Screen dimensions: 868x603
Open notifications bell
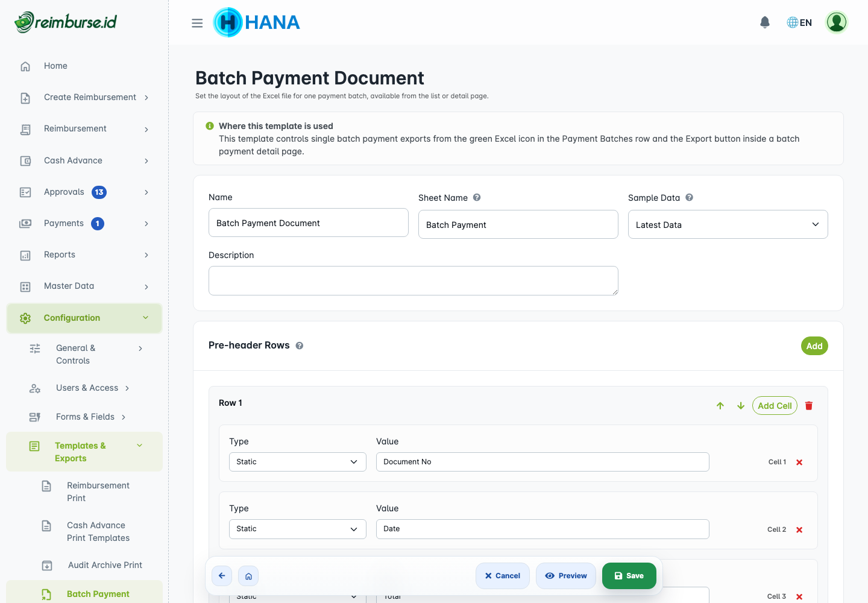pos(765,22)
